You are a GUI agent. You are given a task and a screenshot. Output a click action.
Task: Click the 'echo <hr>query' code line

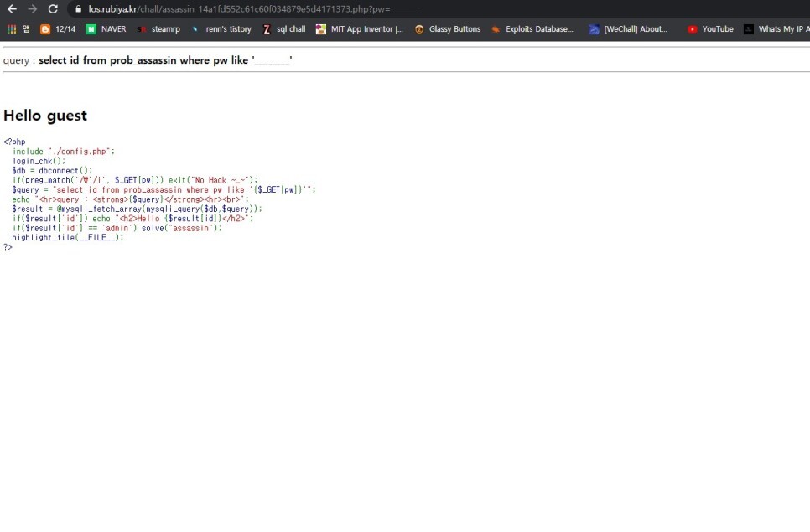click(x=130, y=199)
